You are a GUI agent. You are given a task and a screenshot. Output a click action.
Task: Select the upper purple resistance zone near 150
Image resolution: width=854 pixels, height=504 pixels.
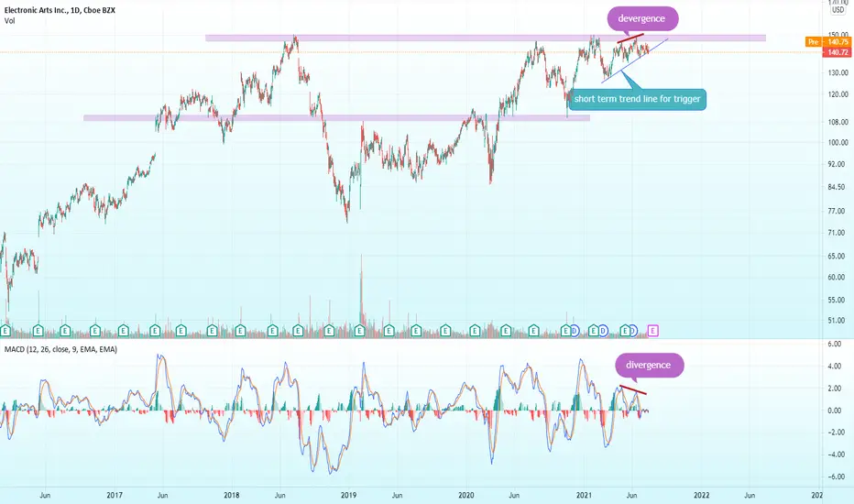(486, 38)
